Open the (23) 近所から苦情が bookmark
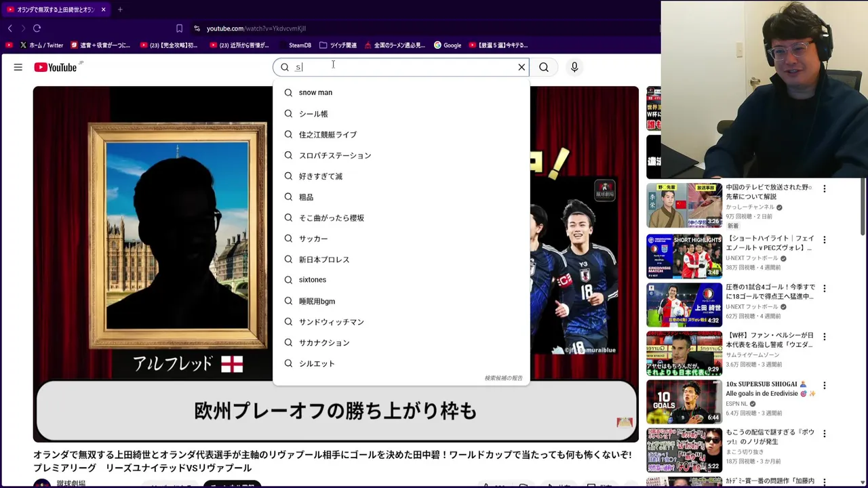Image resolution: width=868 pixels, height=488 pixels. click(239, 45)
